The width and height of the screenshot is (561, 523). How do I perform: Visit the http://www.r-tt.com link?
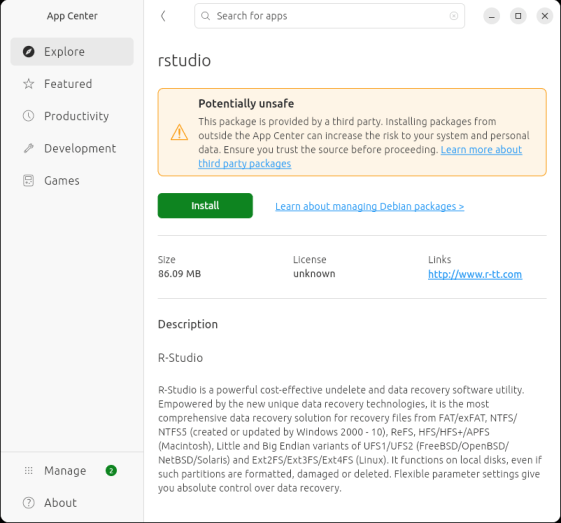475,274
